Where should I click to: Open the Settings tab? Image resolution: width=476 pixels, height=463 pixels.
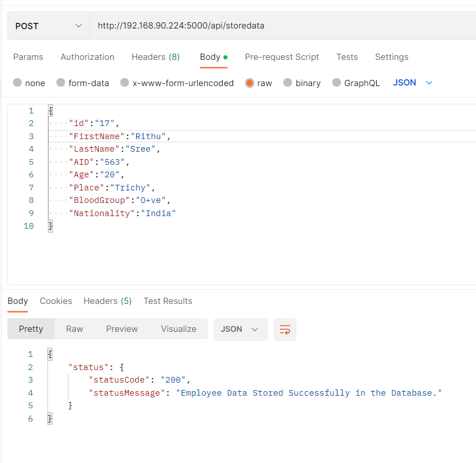pos(392,57)
